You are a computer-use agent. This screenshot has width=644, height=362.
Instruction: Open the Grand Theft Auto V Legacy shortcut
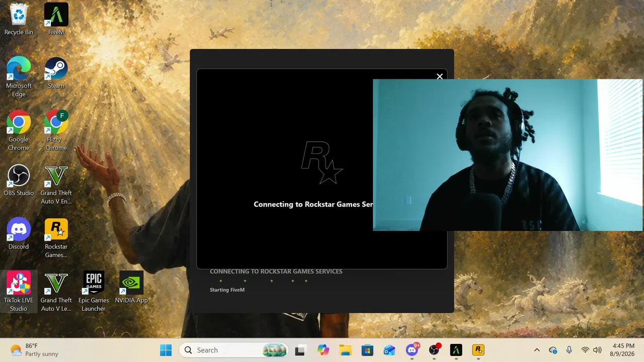(x=56, y=292)
